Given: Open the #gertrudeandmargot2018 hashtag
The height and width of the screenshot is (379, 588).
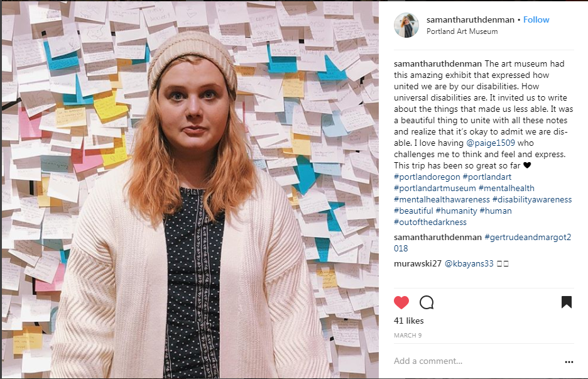Looking at the screenshot, I should tap(482, 243).
